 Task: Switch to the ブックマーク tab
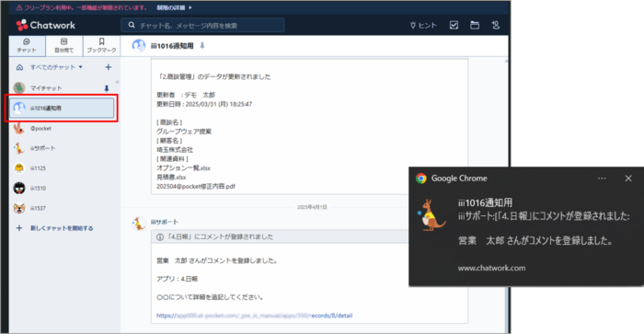[x=101, y=45]
